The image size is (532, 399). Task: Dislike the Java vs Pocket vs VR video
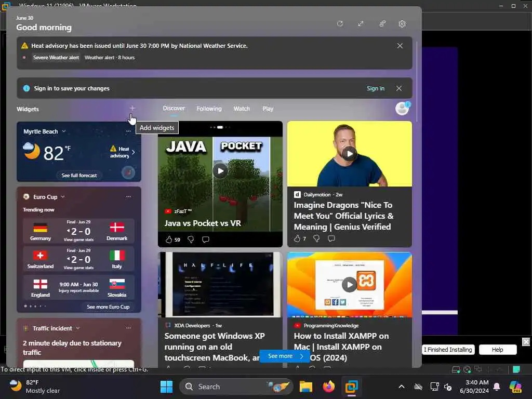point(191,240)
